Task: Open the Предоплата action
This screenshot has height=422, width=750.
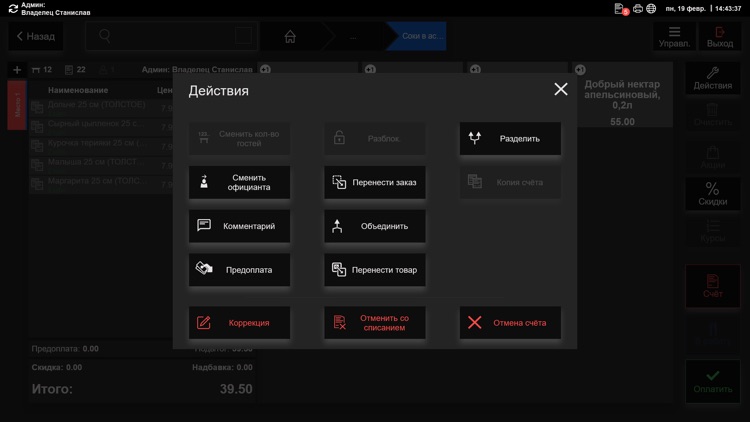Action: (x=239, y=270)
